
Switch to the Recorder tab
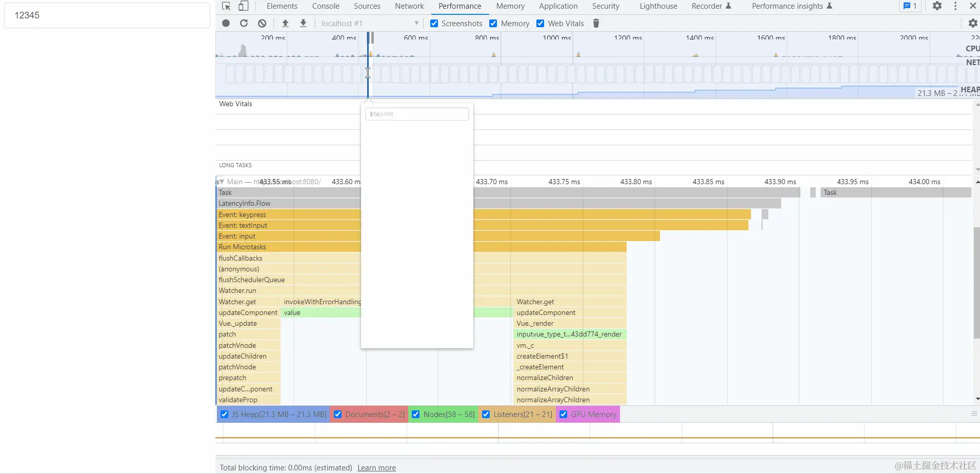coord(711,6)
